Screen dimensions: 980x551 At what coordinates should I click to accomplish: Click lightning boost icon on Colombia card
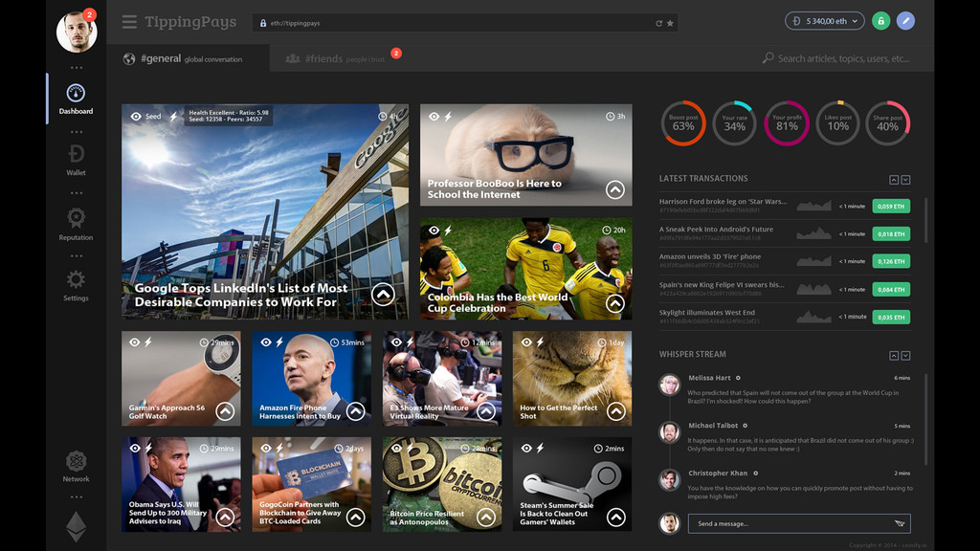[448, 231]
